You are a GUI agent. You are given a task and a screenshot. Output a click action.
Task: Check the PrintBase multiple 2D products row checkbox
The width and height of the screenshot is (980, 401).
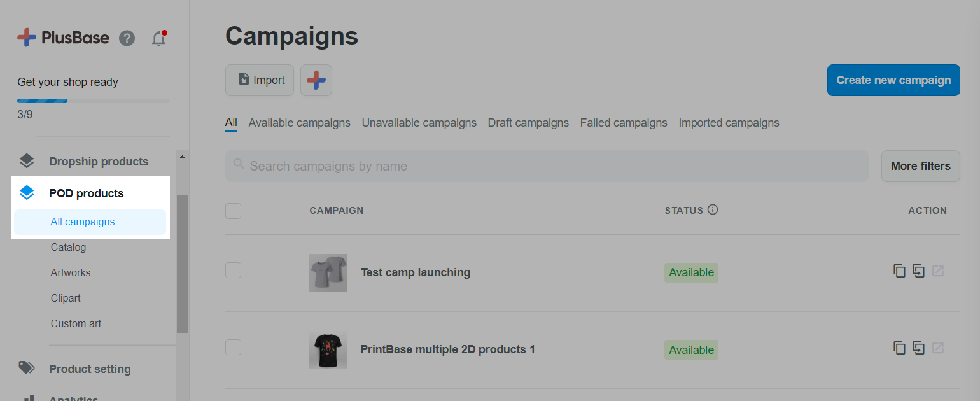tap(233, 347)
